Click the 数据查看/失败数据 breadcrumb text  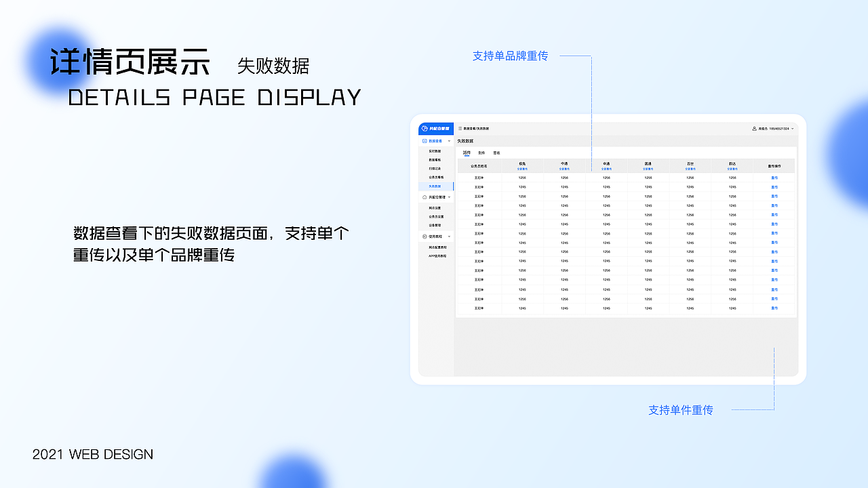pyautogui.click(x=477, y=128)
